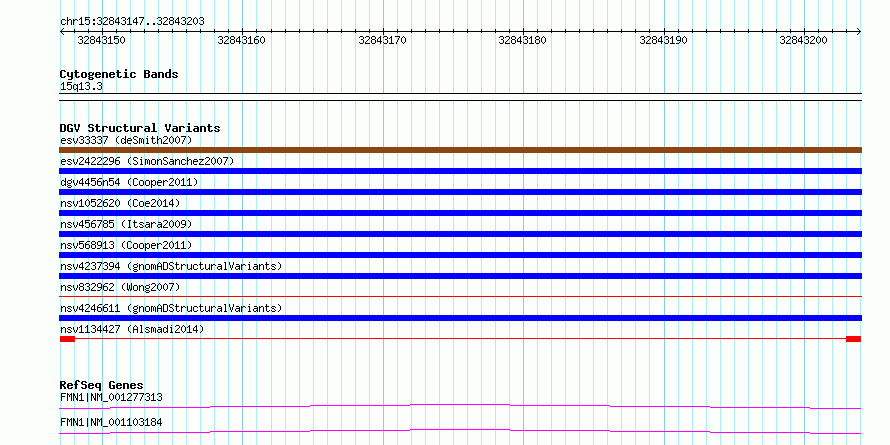Open gene FMN1|NM_001103184 label
This screenshot has height=445, width=890.
click(x=111, y=423)
